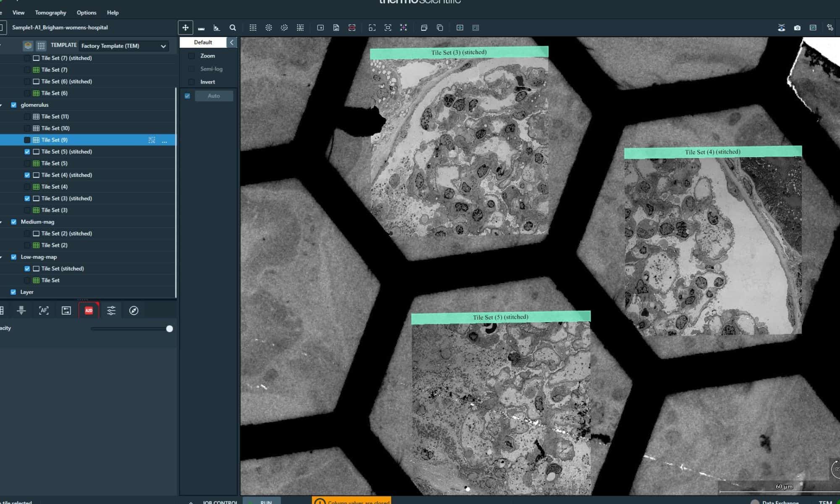The image size is (840, 504).
Task: Uncheck Tile Set (5) (stitched) checkbox
Action: pyautogui.click(x=27, y=152)
